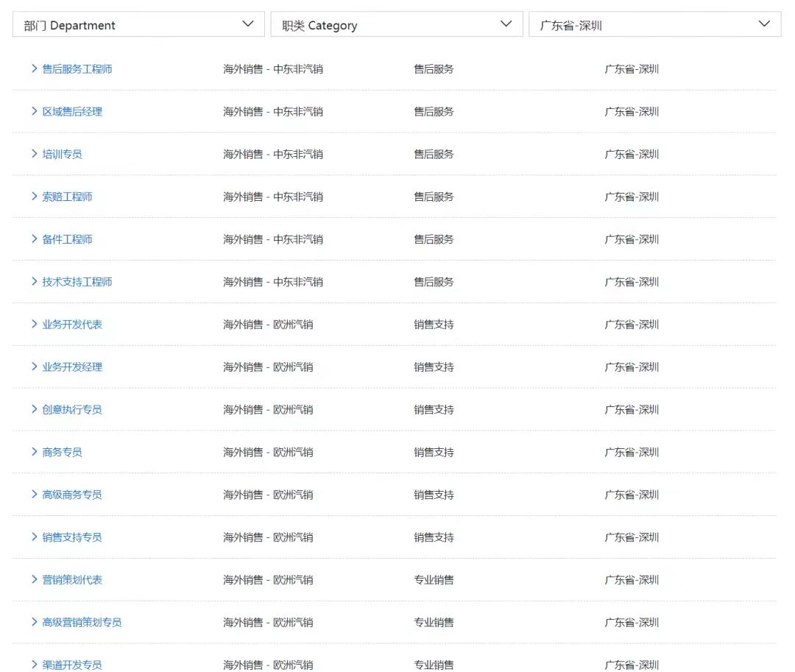
Task: Open the 渠道开发专员 job posting
Action: coord(72,665)
